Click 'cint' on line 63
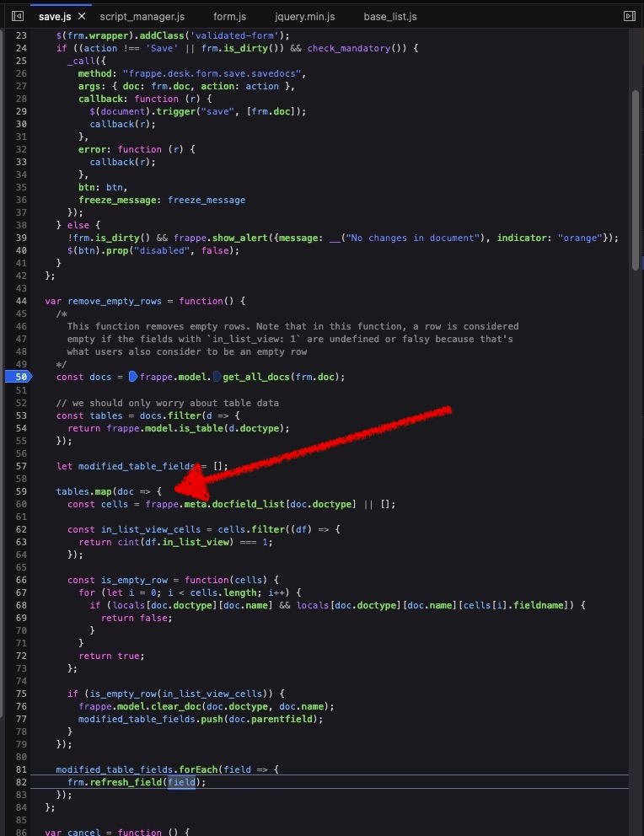Screen dimensions: 644x836 click(128, 542)
